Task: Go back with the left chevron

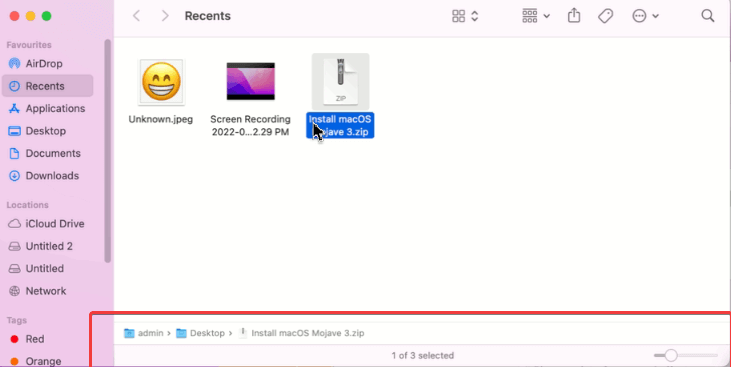Action: 136,16
